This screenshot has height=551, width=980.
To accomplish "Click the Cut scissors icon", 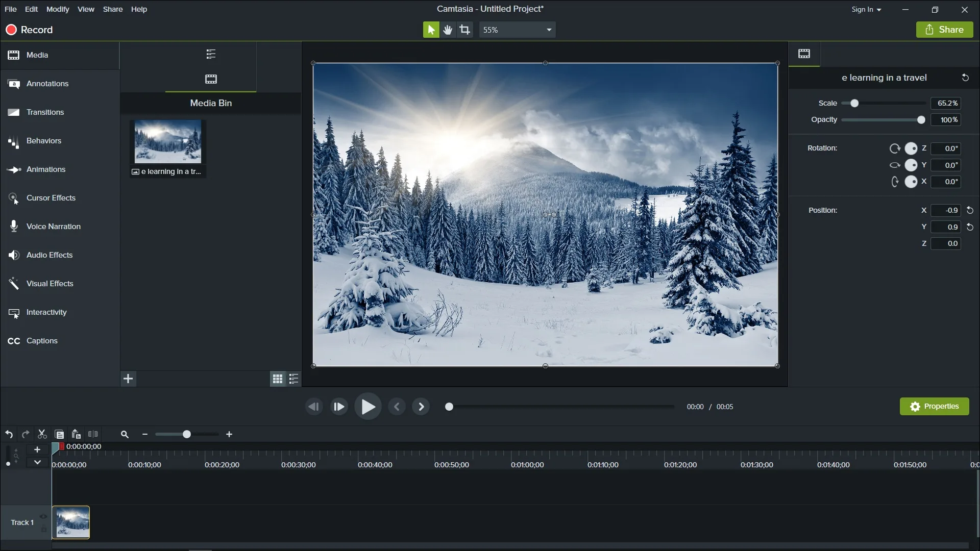I will tap(42, 435).
